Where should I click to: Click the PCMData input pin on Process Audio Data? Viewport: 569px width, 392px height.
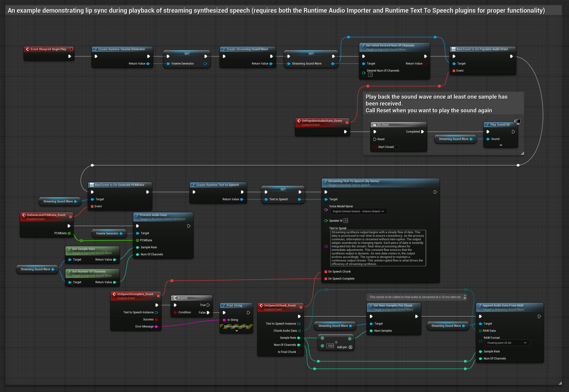point(137,240)
